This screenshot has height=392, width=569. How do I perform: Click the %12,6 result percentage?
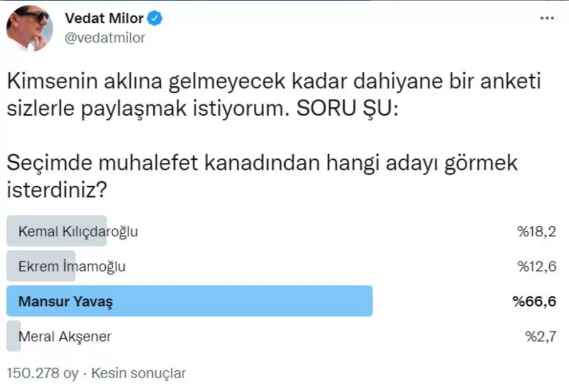(x=537, y=266)
